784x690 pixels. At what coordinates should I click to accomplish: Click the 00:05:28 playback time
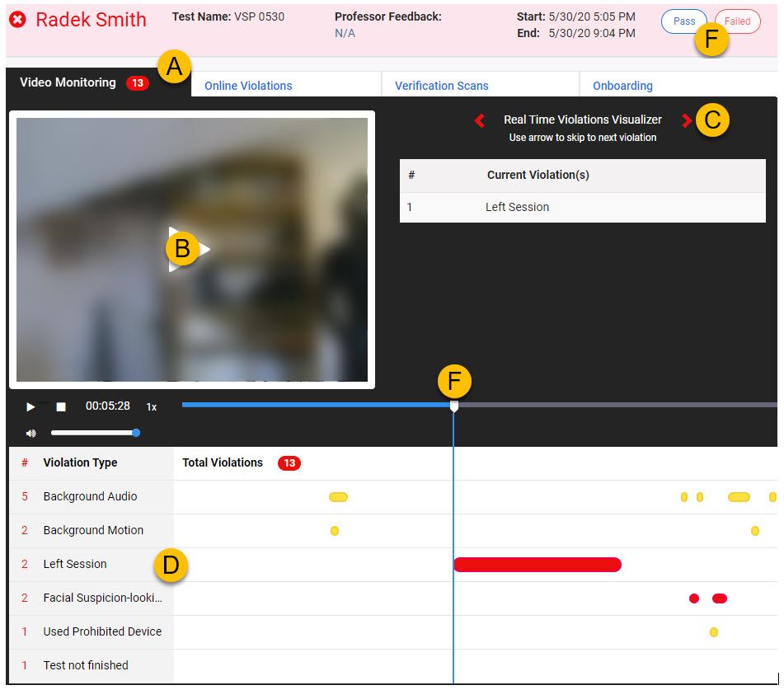107,406
